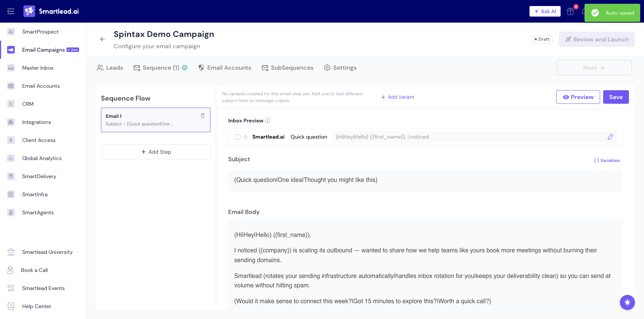Click the Add Variant link
The width and height of the screenshot is (644, 319).
(398, 97)
